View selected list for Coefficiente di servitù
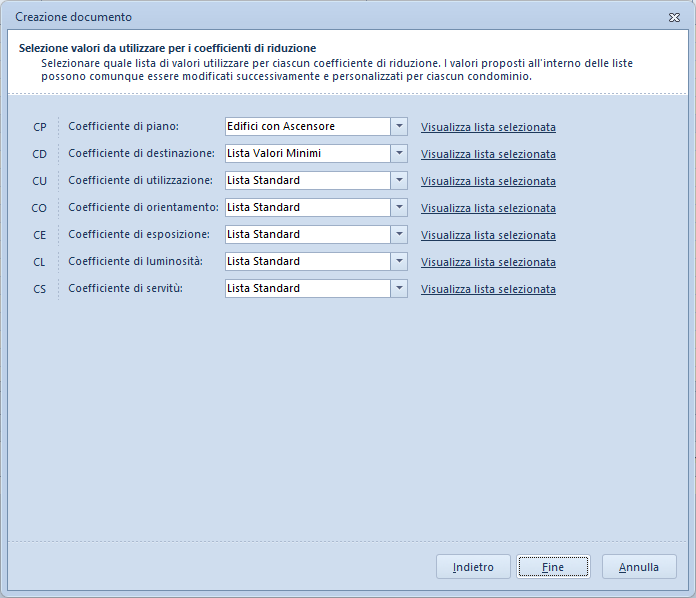696x598 pixels. [488, 289]
